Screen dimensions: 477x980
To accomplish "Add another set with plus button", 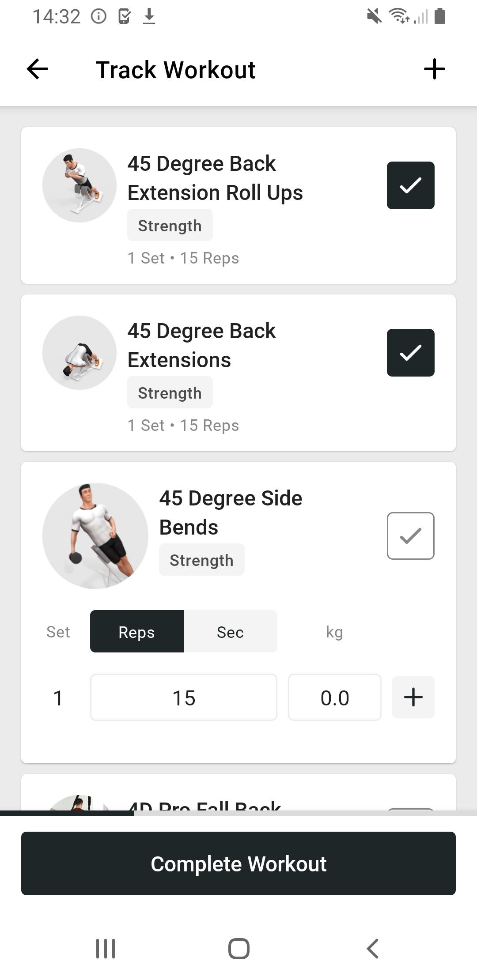I will (413, 697).
